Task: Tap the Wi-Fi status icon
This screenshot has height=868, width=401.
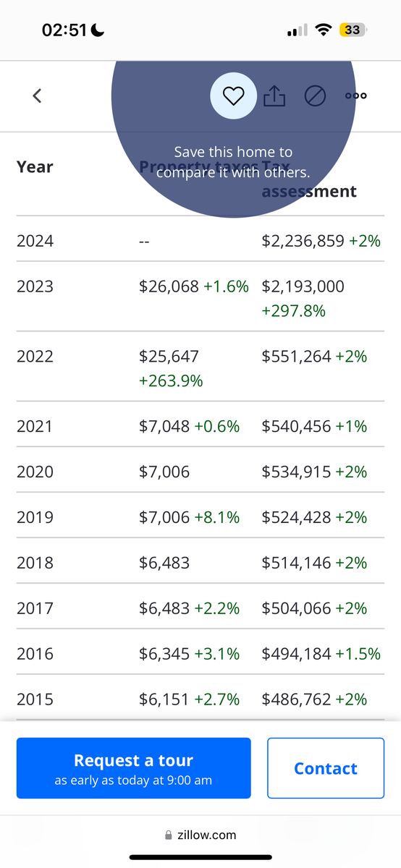Action: coord(324,30)
